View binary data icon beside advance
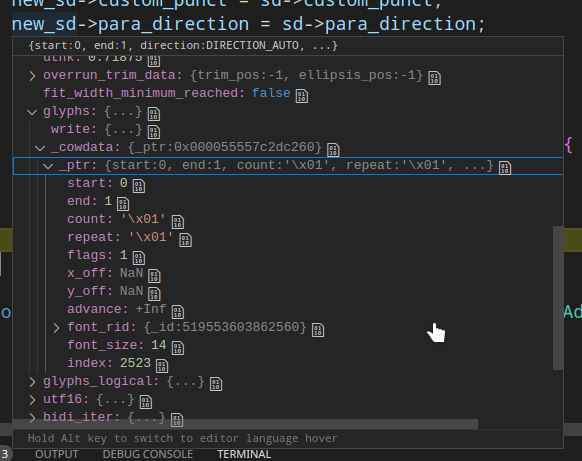The height and width of the screenshot is (461, 582). click(x=177, y=312)
